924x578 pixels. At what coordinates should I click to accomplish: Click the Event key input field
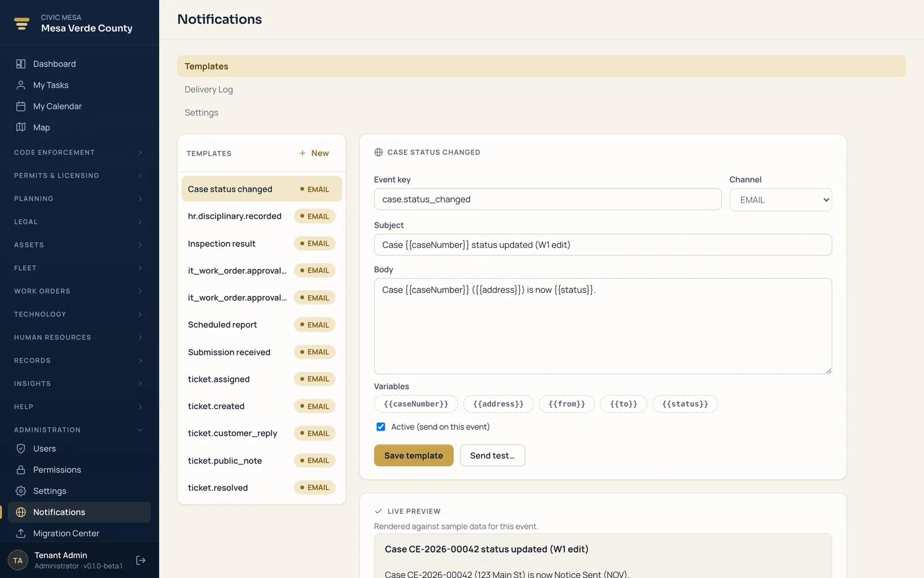[x=547, y=199]
